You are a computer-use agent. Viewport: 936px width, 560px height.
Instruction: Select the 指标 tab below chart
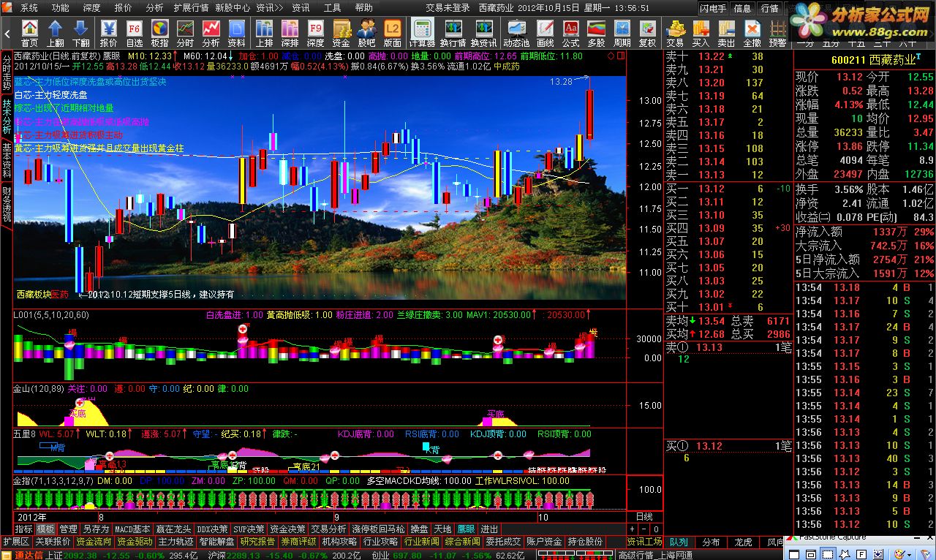(x=24, y=529)
